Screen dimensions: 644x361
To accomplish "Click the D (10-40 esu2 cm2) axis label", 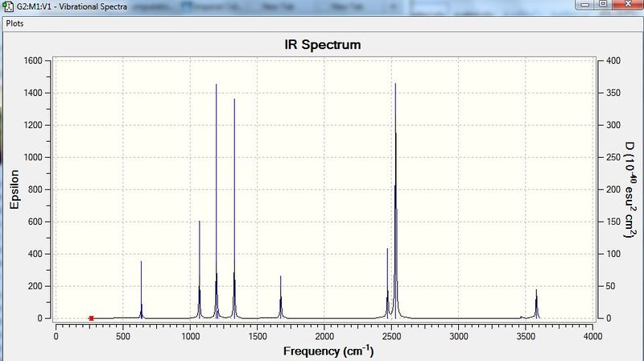I will coord(630,189).
